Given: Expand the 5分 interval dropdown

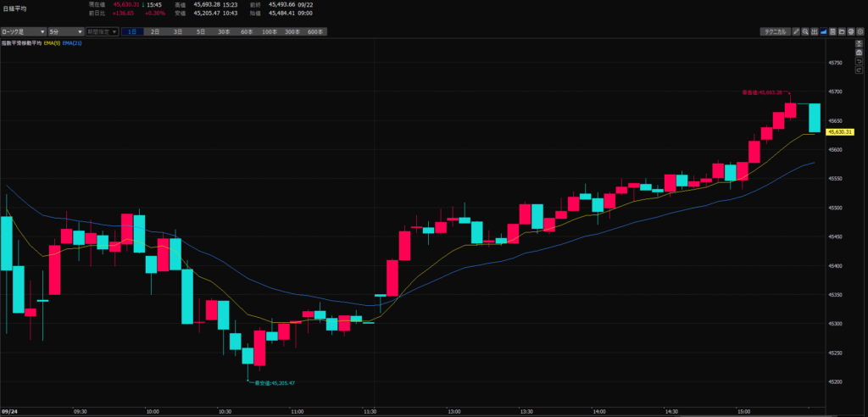Looking at the screenshot, I should click(65, 31).
